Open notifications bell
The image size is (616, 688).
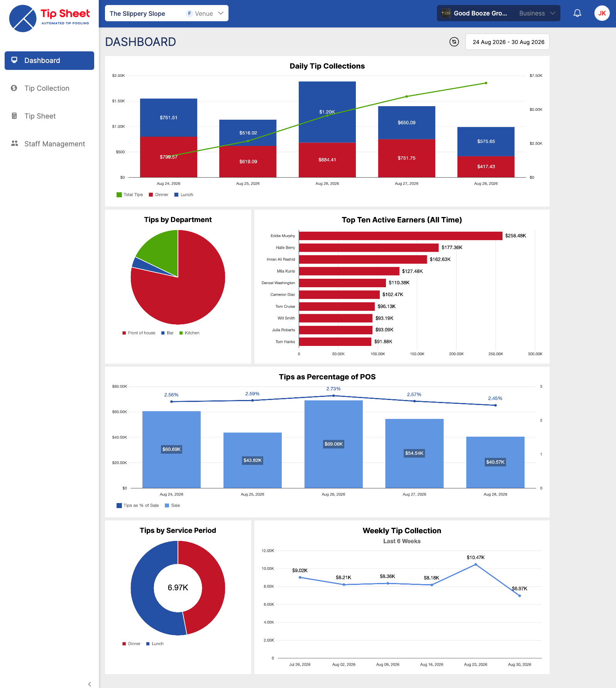point(577,13)
